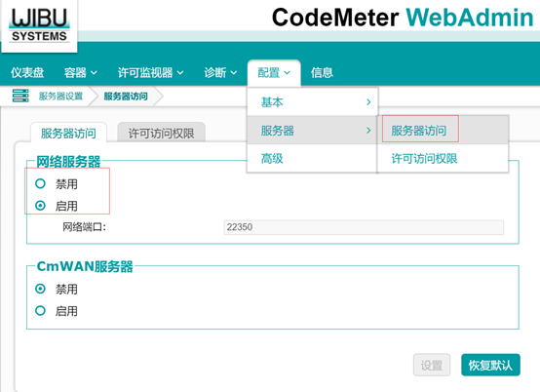This screenshot has height=392, width=540.
Task: Click the 网络端口 input field
Action: (x=364, y=227)
